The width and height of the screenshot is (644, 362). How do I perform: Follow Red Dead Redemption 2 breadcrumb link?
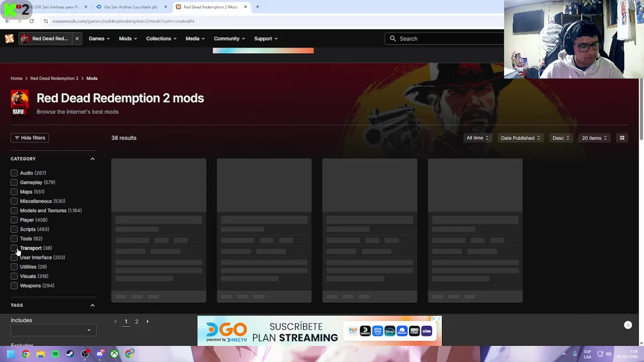tap(54, 78)
